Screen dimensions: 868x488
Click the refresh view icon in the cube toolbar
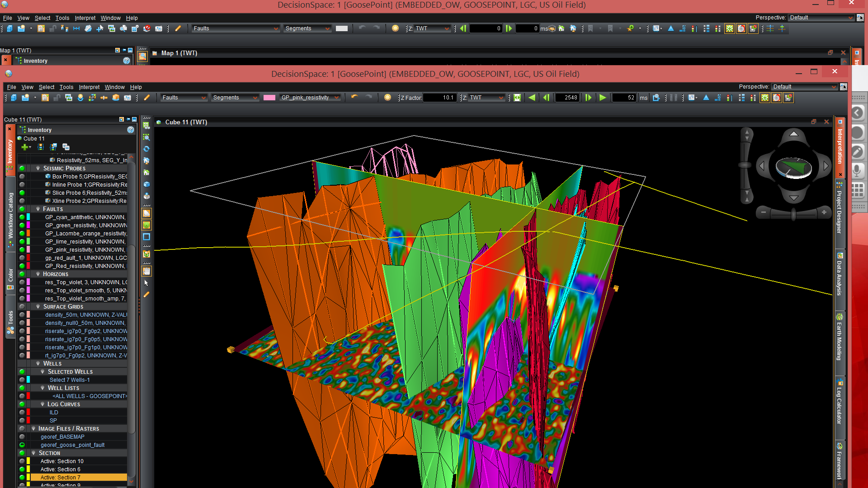tap(146, 149)
